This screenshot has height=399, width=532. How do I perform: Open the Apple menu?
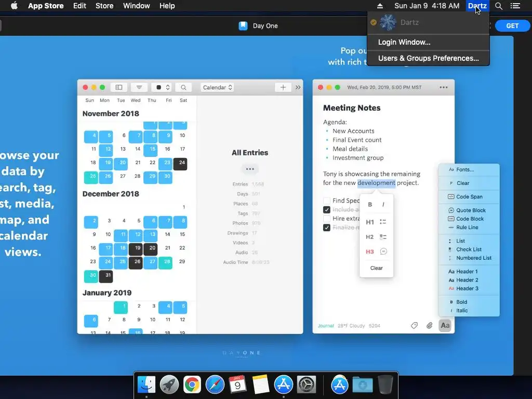[x=14, y=6]
